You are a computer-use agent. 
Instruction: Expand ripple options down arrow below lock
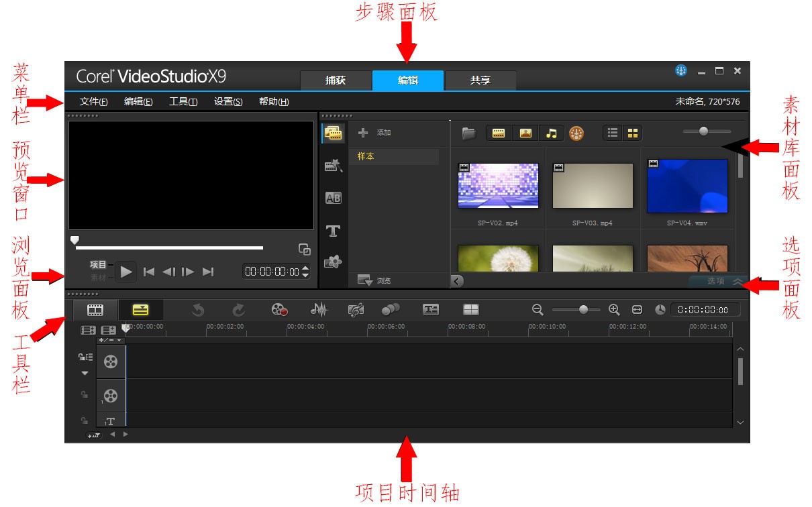coord(85,373)
